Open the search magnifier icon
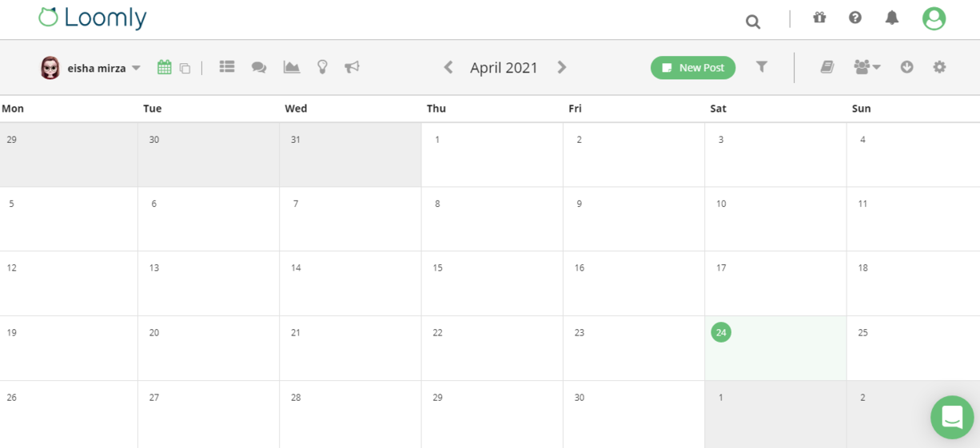This screenshot has height=448, width=980. 753,22
